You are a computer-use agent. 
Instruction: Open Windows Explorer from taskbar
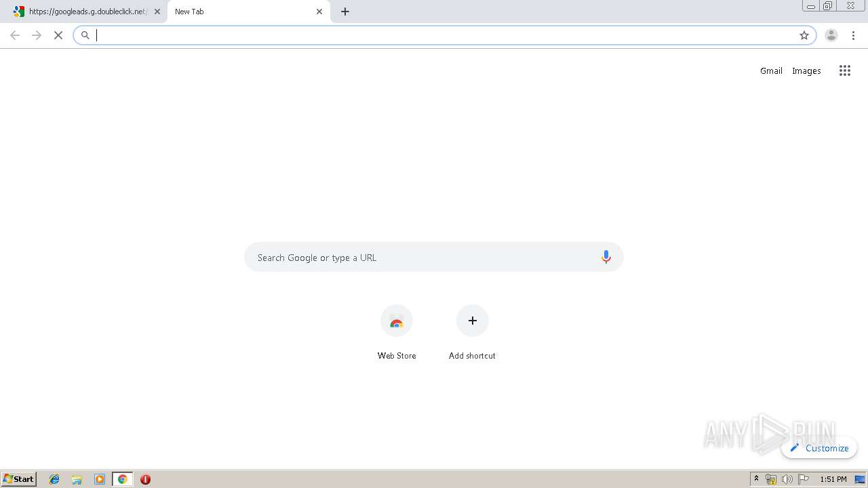pos(77,479)
